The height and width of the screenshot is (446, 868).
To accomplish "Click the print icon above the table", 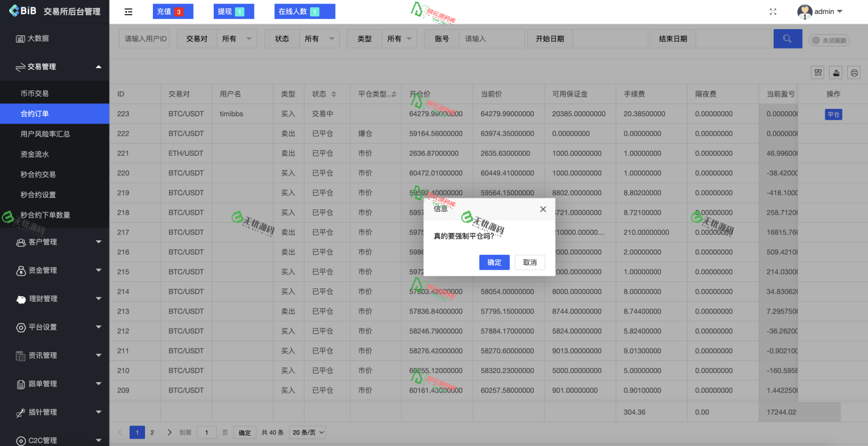I will tap(853, 72).
